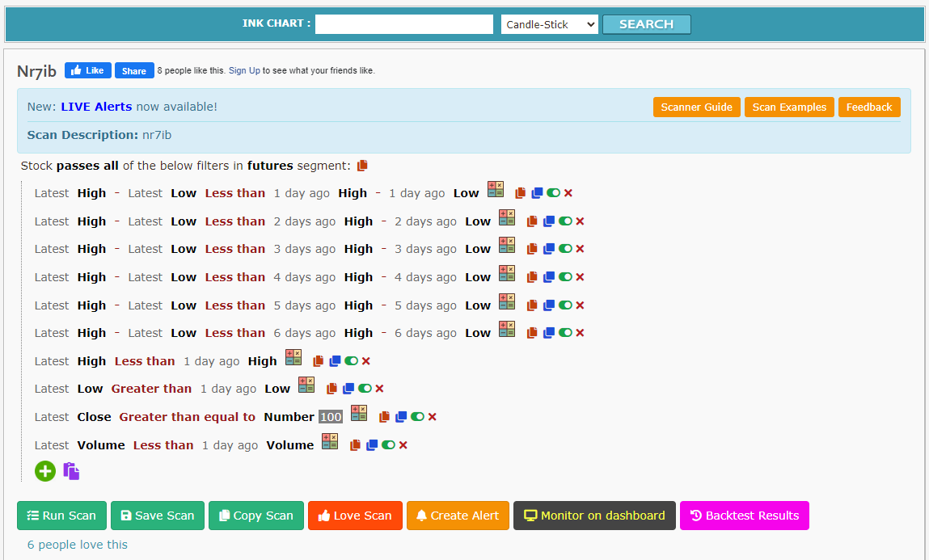Change 'Greater than equal to' operator

tap(187, 417)
